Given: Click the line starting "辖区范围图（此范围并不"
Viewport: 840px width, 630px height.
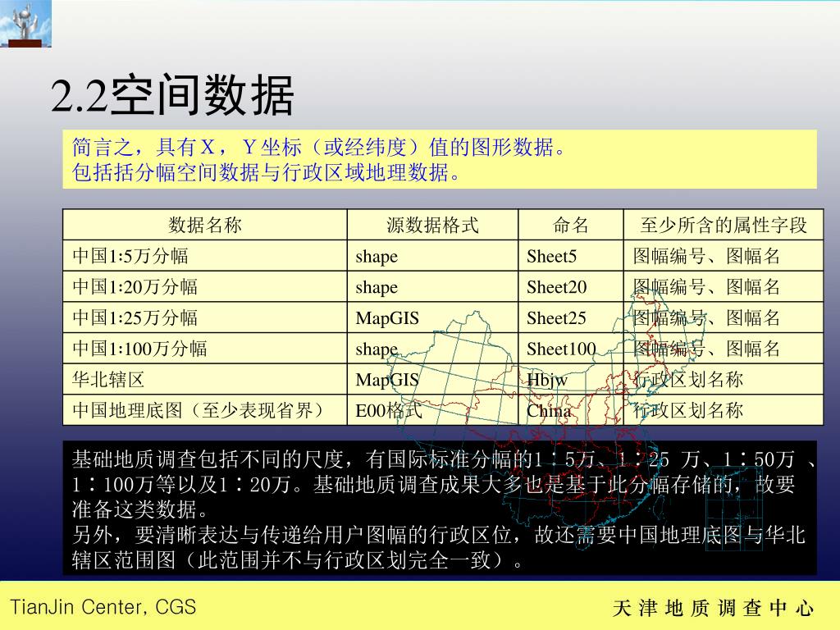Looking at the screenshot, I should [x=297, y=559].
